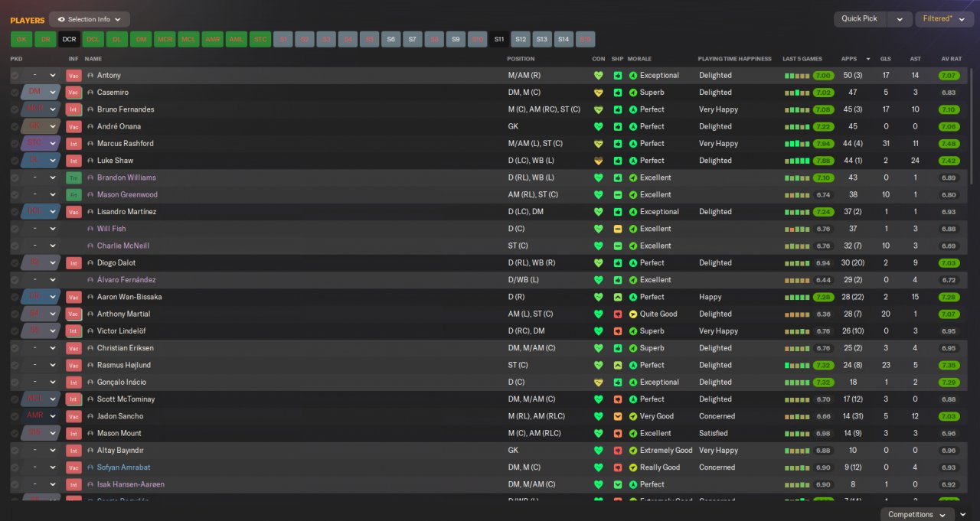This screenshot has width=980, height=521.
Task: Click the Frt info badge for Mason Greenwood
Action: pyautogui.click(x=73, y=195)
